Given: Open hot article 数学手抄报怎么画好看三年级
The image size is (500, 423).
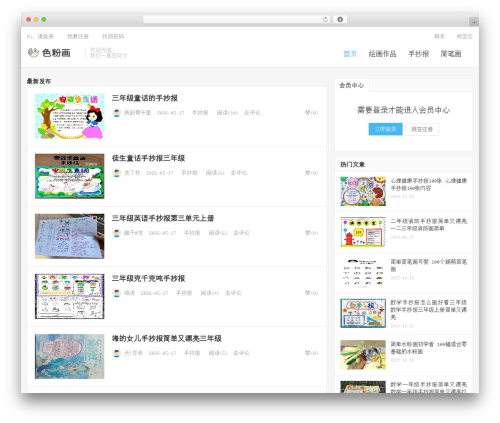Looking at the screenshot, I should [429, 310].
